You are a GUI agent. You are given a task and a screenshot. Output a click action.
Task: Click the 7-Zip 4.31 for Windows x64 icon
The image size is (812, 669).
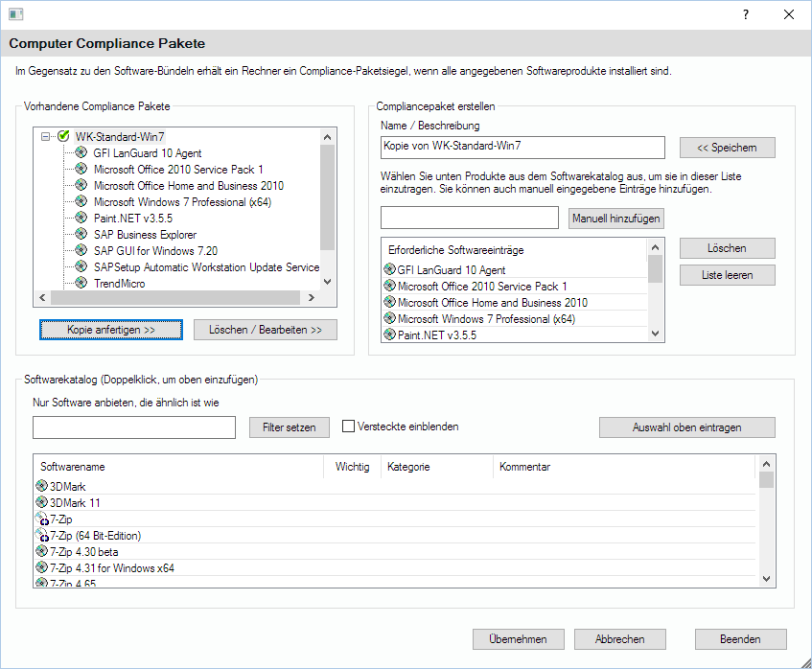click(42, 567)
